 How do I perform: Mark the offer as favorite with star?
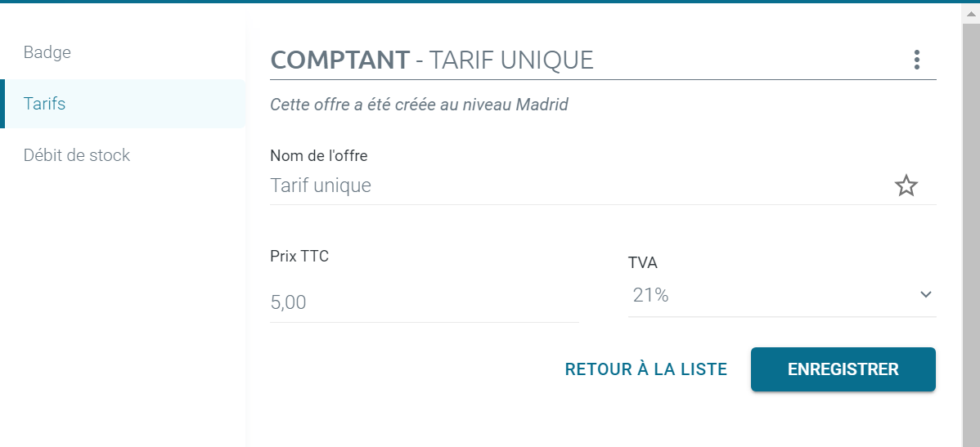pyautogui.click(x=906, y=186)
